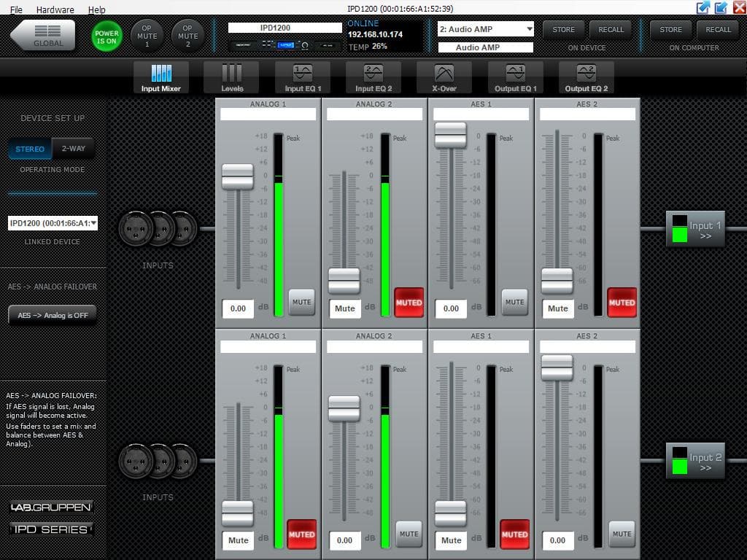Click the device name field IPD1200

285,28
